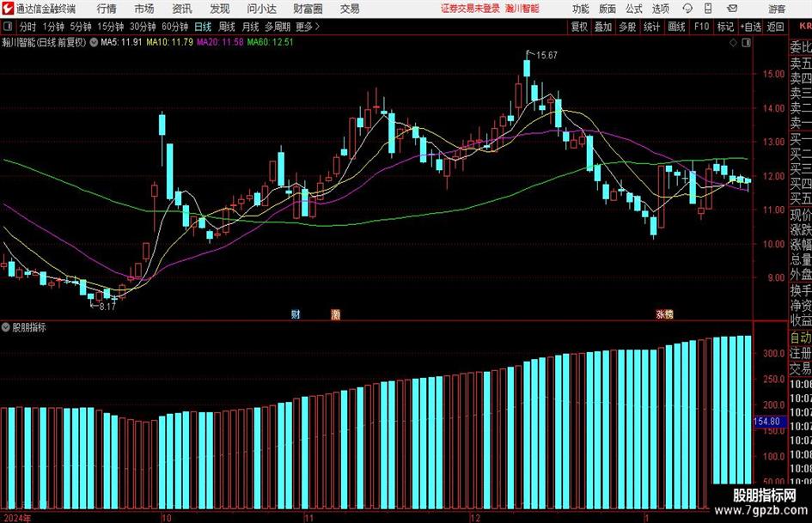The height and width of the screenshot is (523, 812).
Task: Click the 激 marker on the chart timeline
Action: tap(336, 313)
